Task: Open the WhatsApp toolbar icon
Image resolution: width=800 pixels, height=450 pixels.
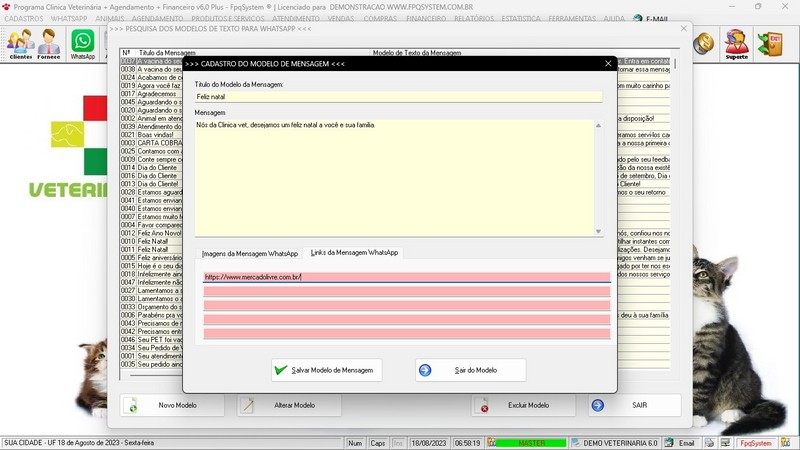Action: [82, 42]
